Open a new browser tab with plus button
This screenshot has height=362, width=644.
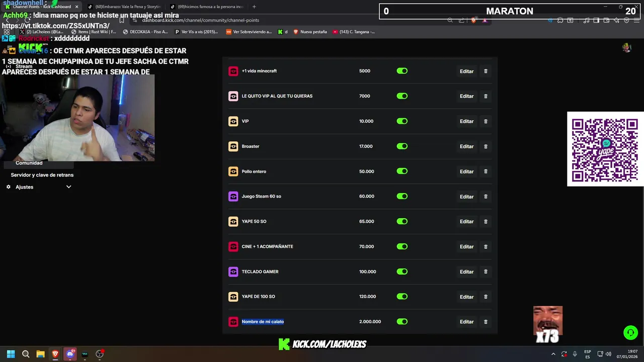[254, 7]
